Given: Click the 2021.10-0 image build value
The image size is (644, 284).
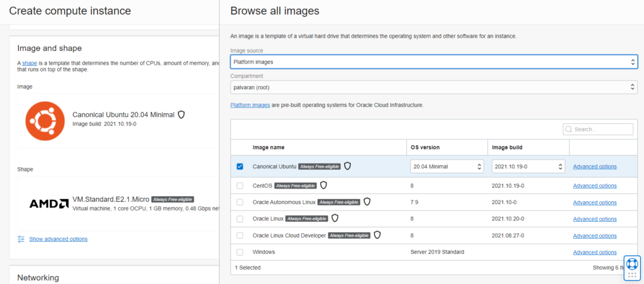Looking at the screenshot, I should (x=504, y=202).
